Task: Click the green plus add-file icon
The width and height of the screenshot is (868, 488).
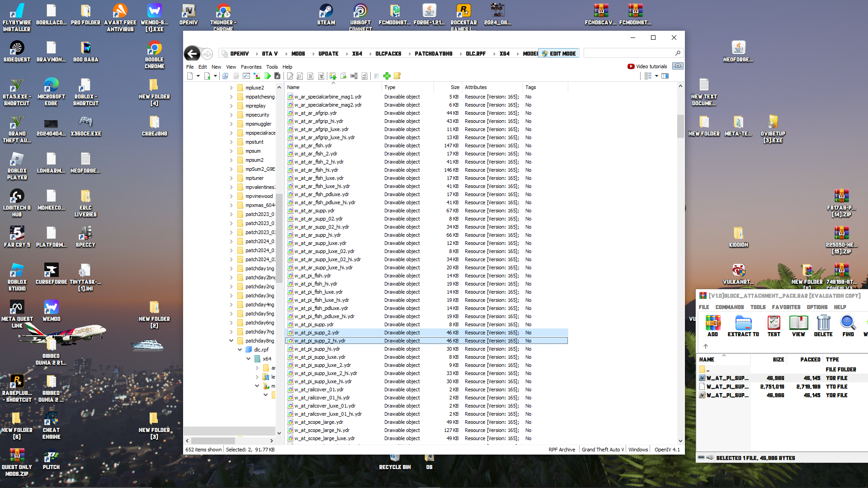Action: tap(387, 76)
